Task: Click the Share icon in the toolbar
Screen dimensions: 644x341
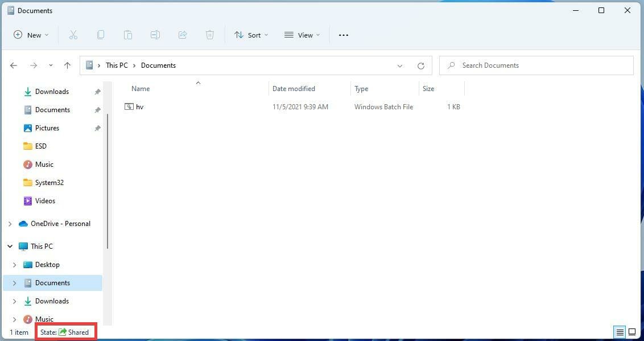Action: (183, 35)
